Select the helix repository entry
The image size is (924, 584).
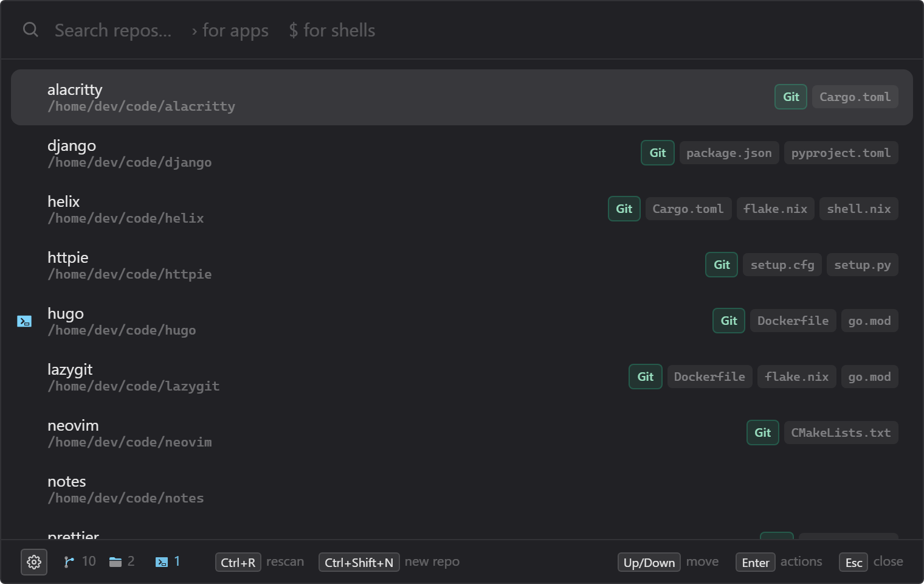462,209
